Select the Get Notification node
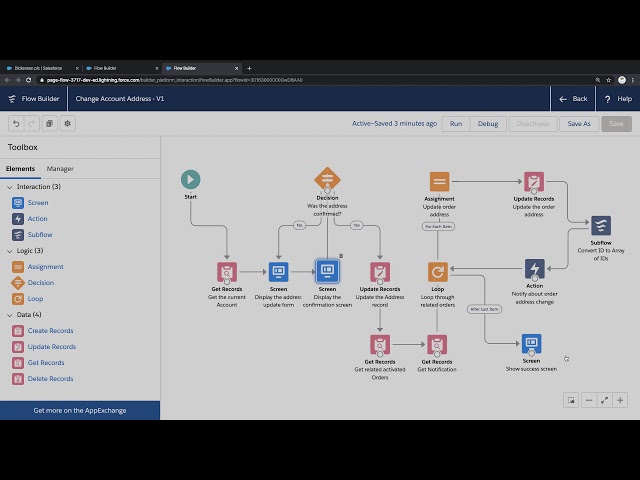Screen dimensions: 640x480 click(437, 344)
